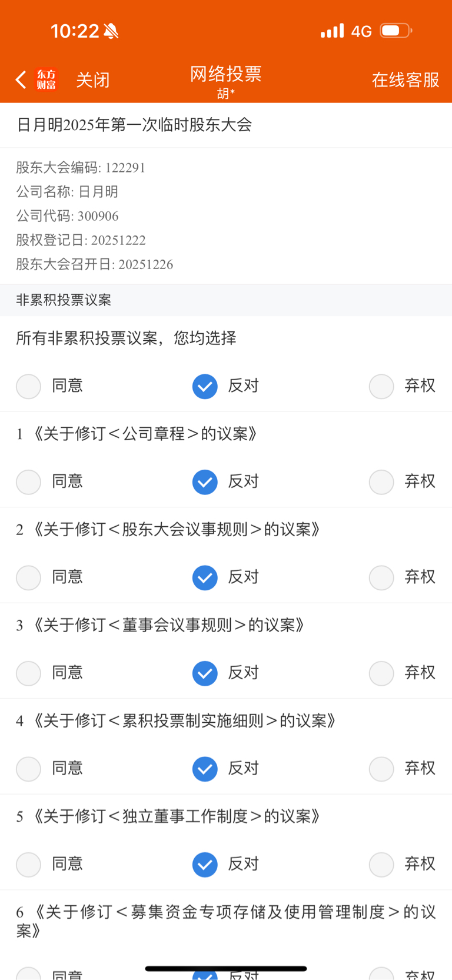Select 弃权 for proposal 4 累积投票制实施细则
This screenshot has height=980, width=452.
[381, 769]
